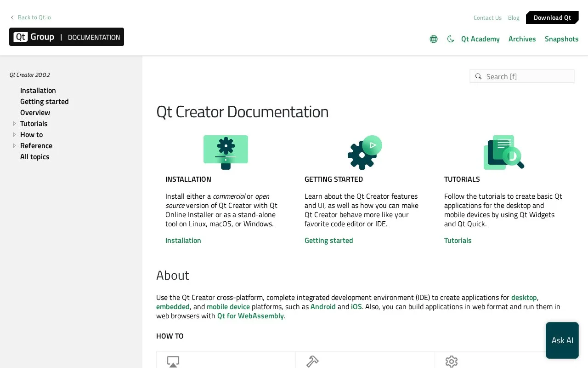Select All topics in the sidebar
The image size is (588, 368).
[x=35, y=157]
